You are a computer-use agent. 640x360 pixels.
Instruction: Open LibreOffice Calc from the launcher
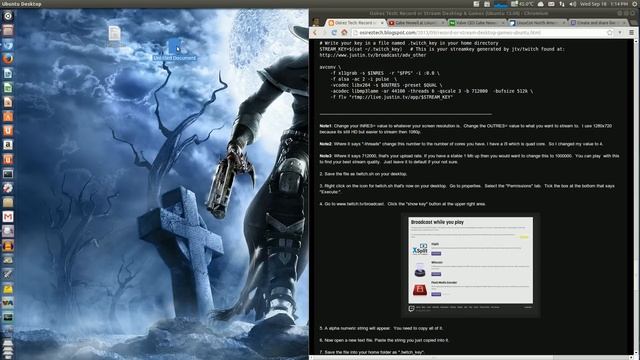(8, 88)
